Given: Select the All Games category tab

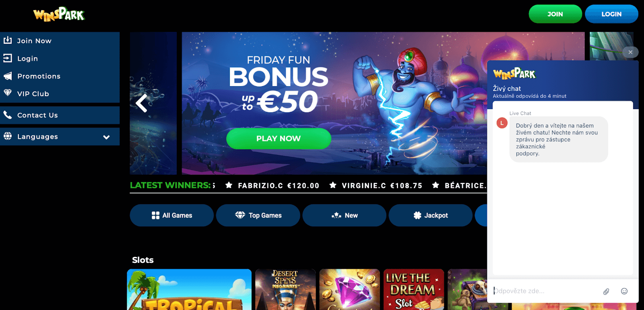Looking at the screenshot, I should tap(172, 215).
